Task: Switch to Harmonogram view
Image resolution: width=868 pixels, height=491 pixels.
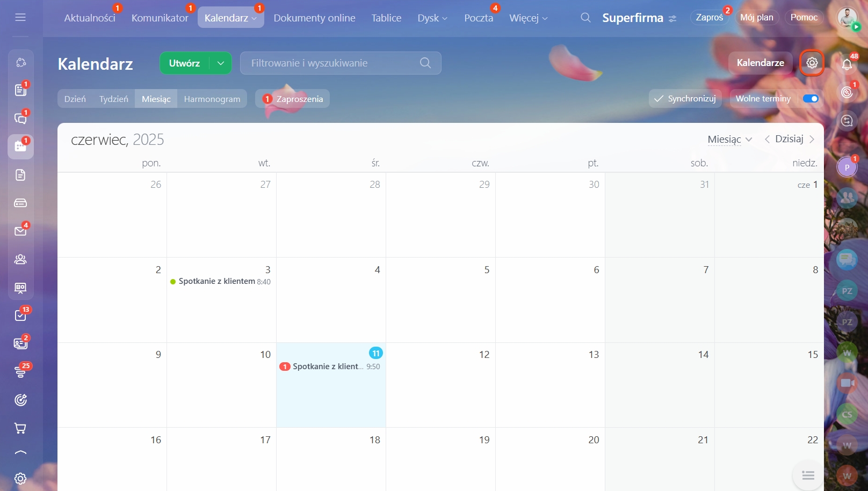Action: click(212, 99)
